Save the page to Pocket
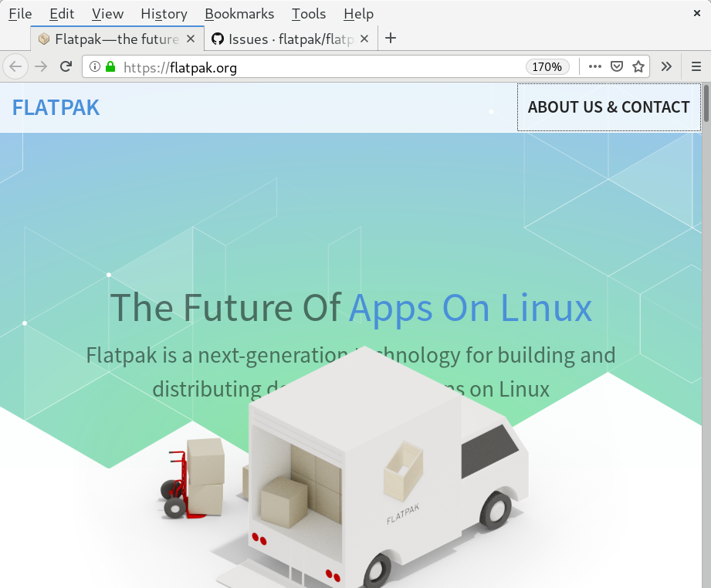Image resolution: width=711 pixels, height=588 pixels. click(615, 66)
